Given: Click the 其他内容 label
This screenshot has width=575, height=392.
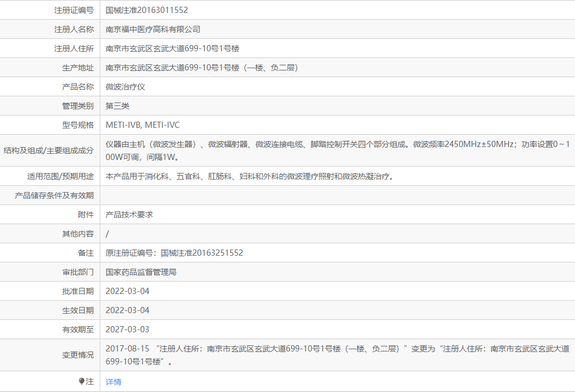Looking at the screenshot, I should coord(78,234).
